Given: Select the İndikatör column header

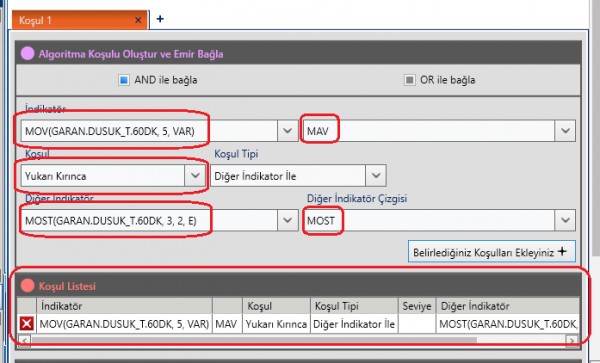Looking at the screenshot, I should 124,306.
